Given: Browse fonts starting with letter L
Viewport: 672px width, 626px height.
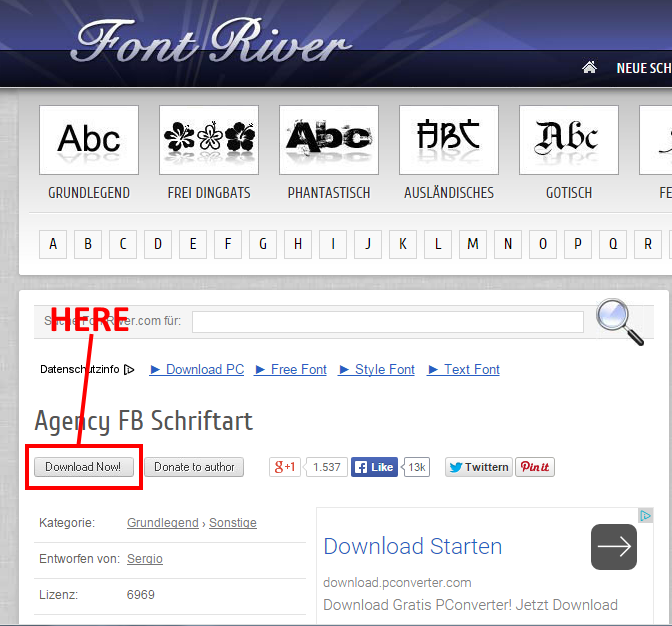Looking at the screenshot, I should [x=438, y=244].
